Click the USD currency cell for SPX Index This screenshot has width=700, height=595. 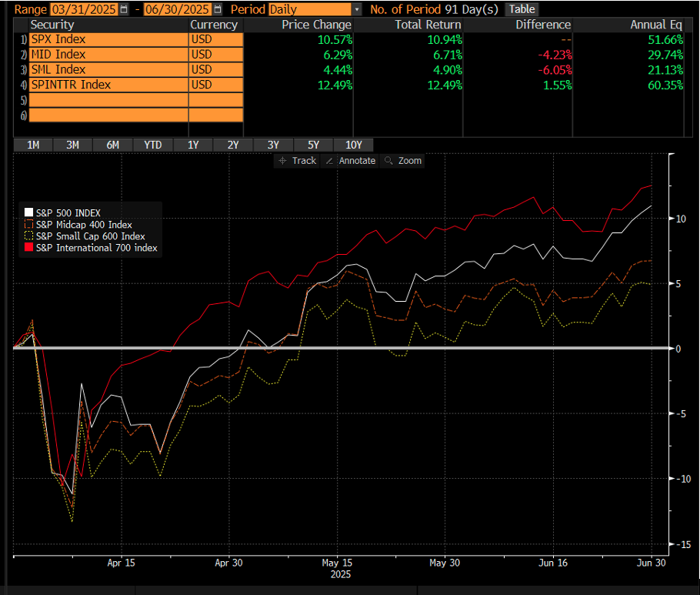[x=216, y=40]
